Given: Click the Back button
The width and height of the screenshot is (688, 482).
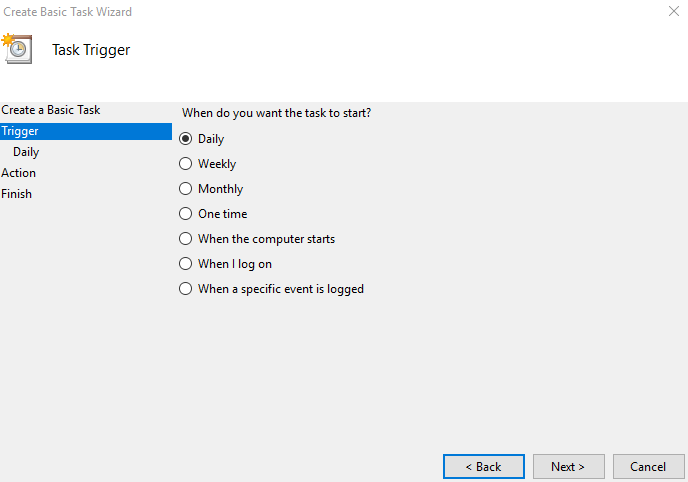Looking at the screenshot, I should [x=484, y=466].
